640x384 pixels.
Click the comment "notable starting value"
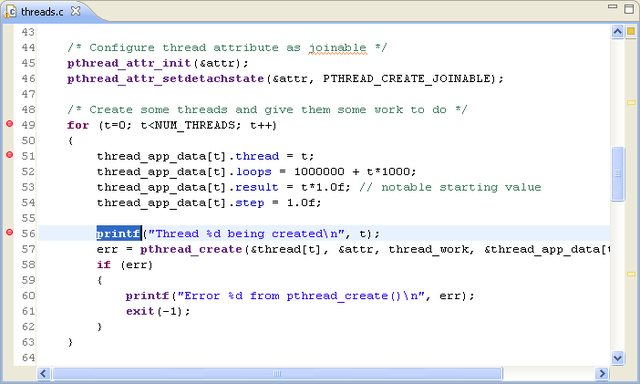(461, 187)
